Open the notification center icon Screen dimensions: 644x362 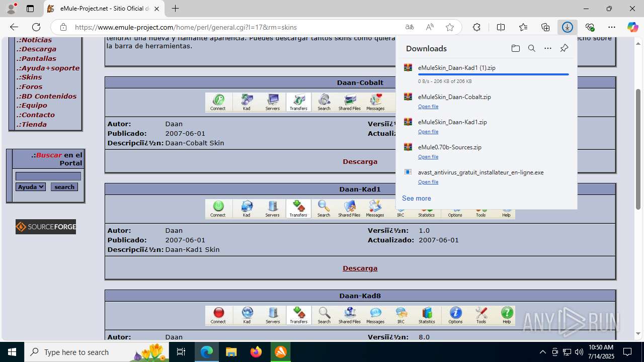tap(627, 352)
